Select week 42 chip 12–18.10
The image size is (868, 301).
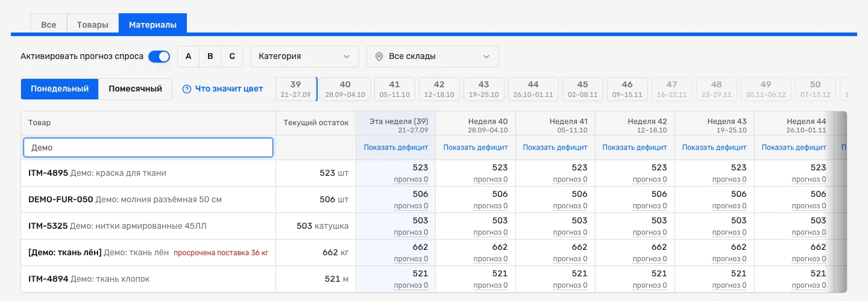click(439, 89)
